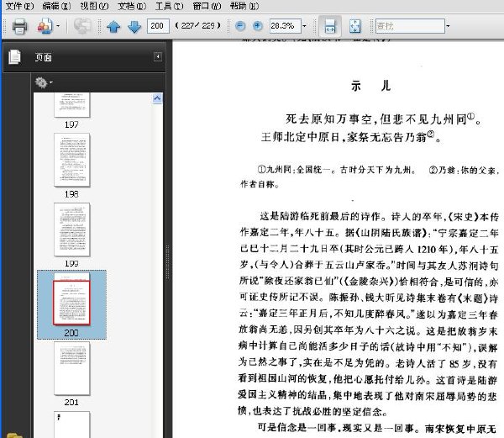Open the pages panel gear options menu
This screenshot has width=504, height=438.
pos(44,82)
